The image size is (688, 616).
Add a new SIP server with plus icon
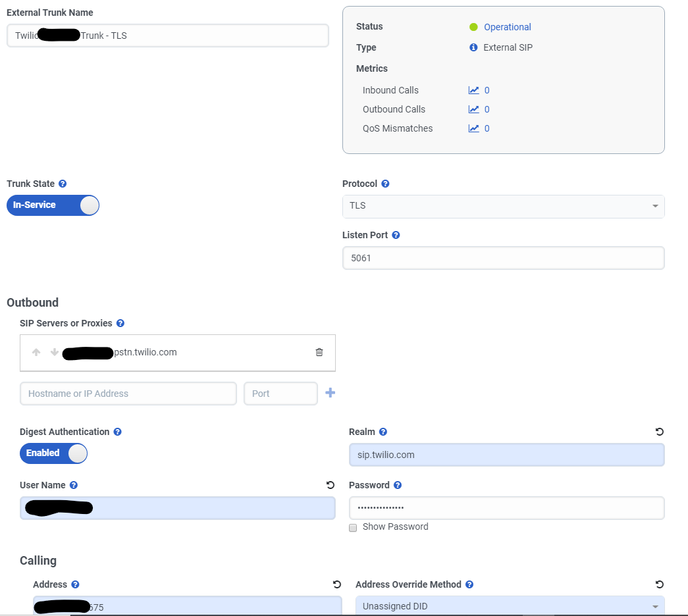[330, 392]
